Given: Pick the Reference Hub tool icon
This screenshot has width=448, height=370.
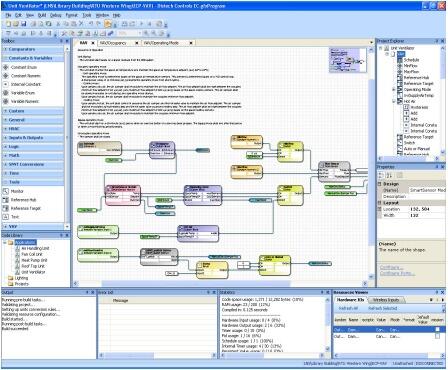Looking at the screenshot, I should point(6,200).
